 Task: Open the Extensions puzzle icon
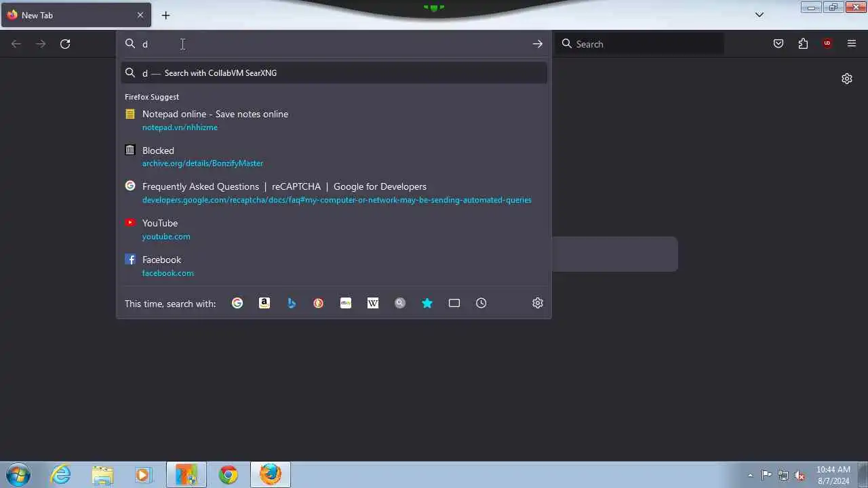(803, 44)
